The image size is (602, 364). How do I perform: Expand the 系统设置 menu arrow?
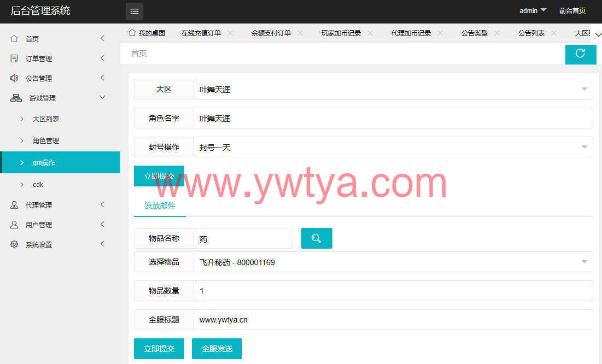pos(102,244)
